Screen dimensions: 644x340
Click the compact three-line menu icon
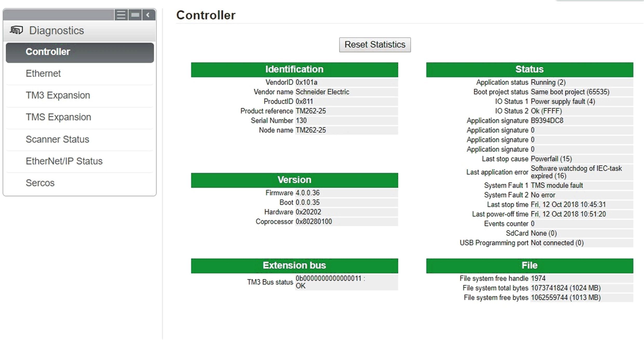(135, 15)
